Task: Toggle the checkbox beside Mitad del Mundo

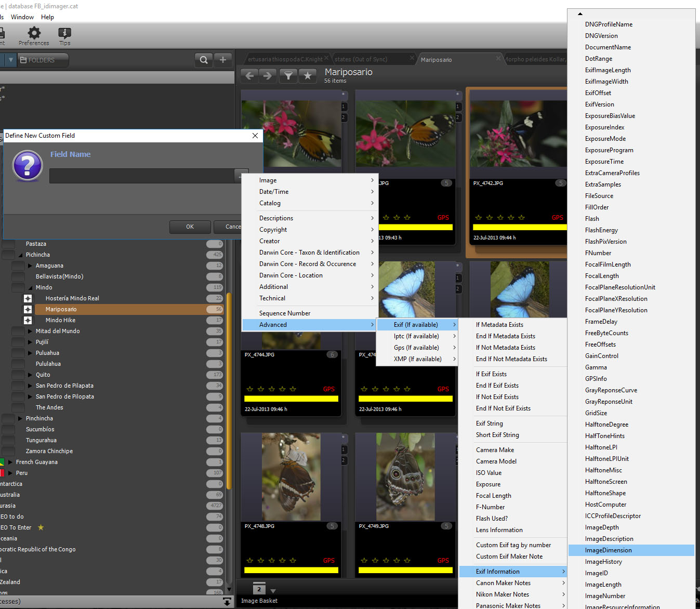Action: click(x=18, y=331)
